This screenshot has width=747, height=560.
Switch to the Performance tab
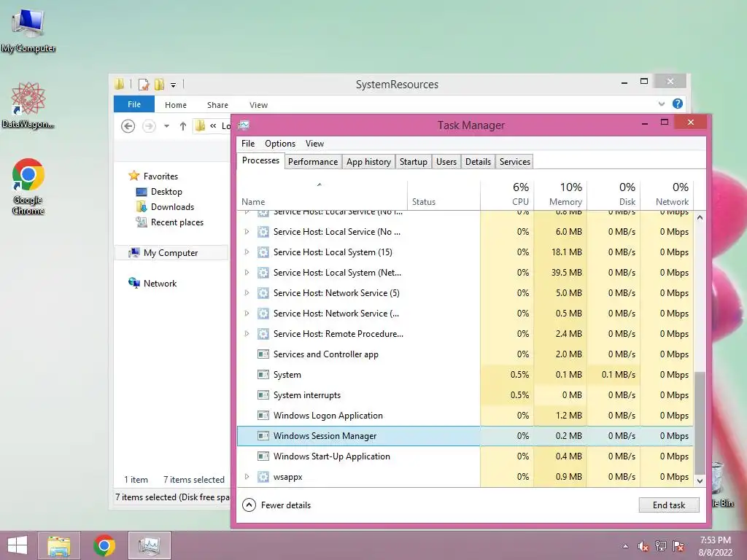pyautogui.click(x=313, y=161)
